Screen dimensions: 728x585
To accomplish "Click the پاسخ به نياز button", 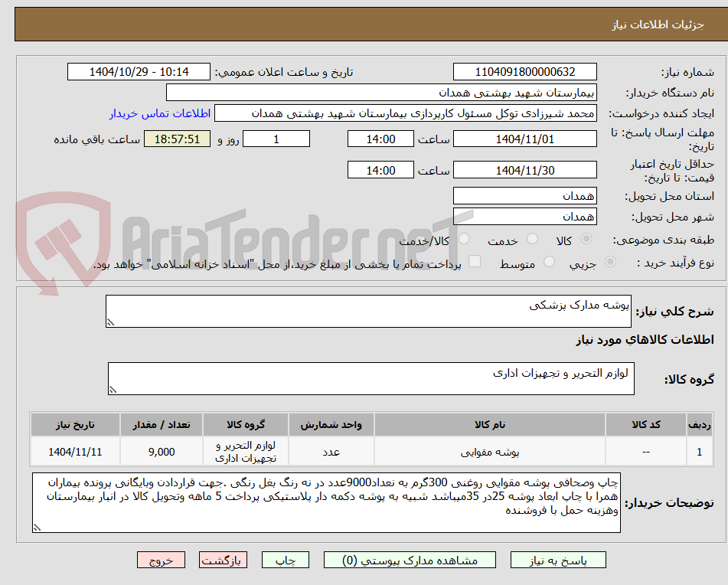I will tap(558, 560).
